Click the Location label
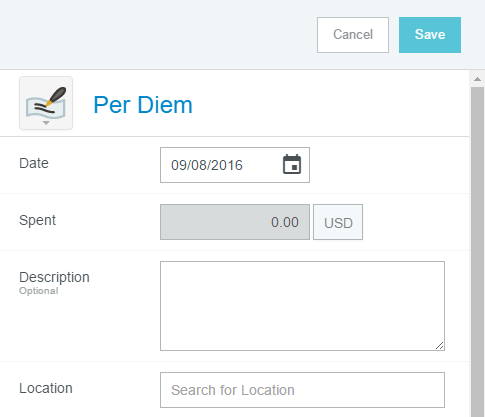 coord(46,388)
